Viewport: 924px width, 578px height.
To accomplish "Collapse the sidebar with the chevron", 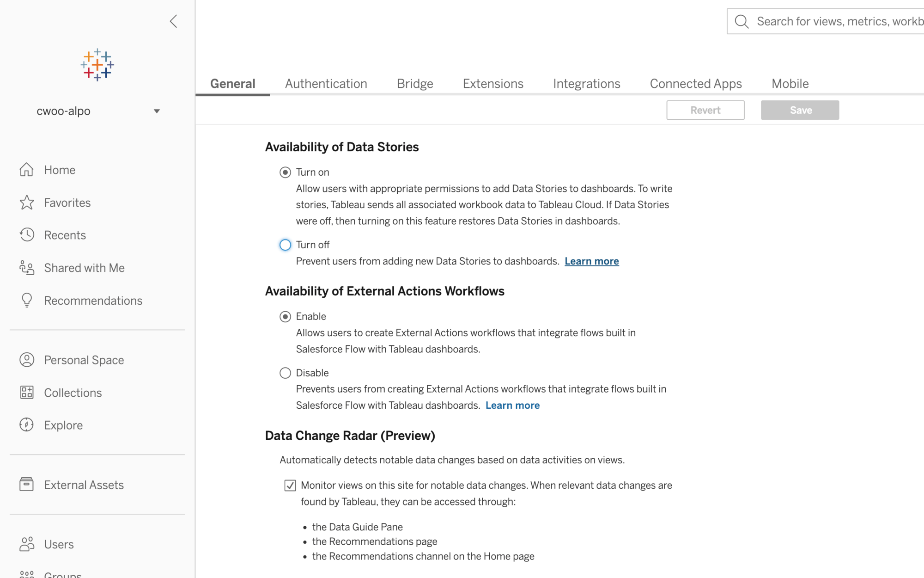I will tap(174, 21).
